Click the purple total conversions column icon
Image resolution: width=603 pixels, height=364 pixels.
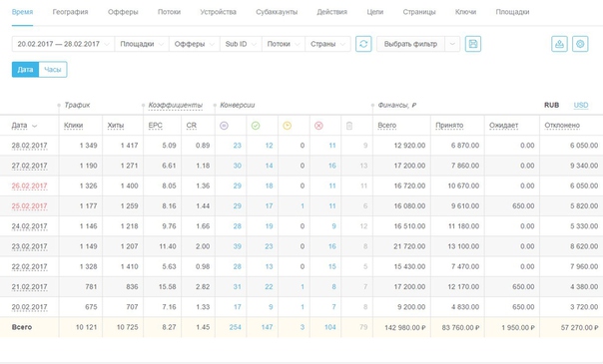[225, 126]
